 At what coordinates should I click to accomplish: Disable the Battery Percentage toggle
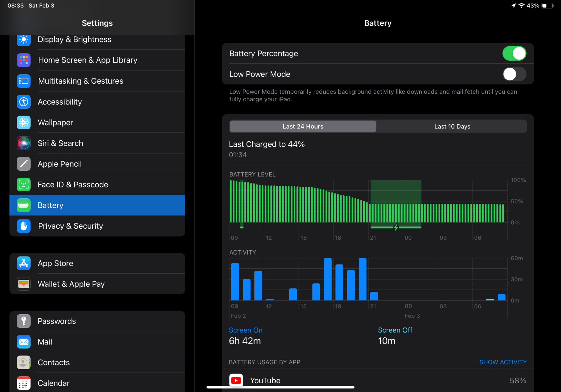514,53
